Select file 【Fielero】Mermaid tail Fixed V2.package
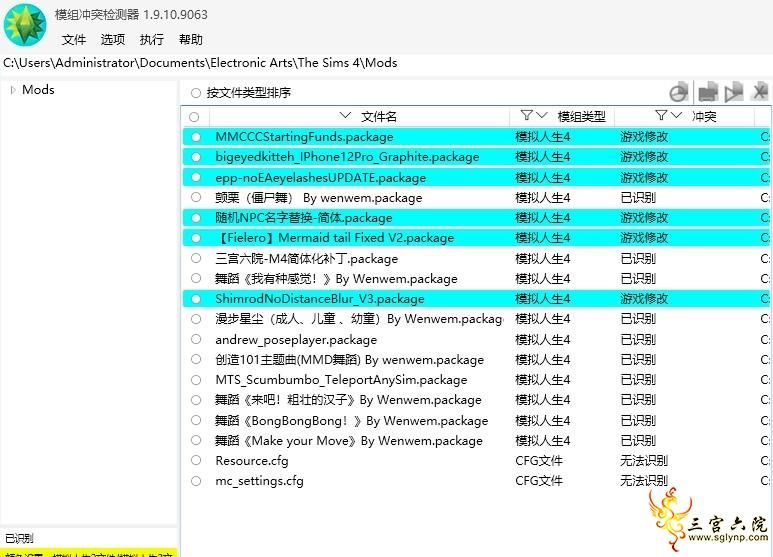 [x=334, y=238]
